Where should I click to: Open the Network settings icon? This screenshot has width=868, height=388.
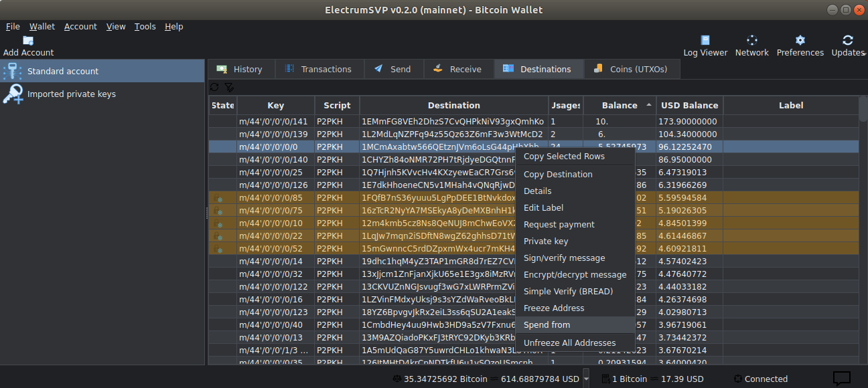pyautogui.click(x=752, y=40)
